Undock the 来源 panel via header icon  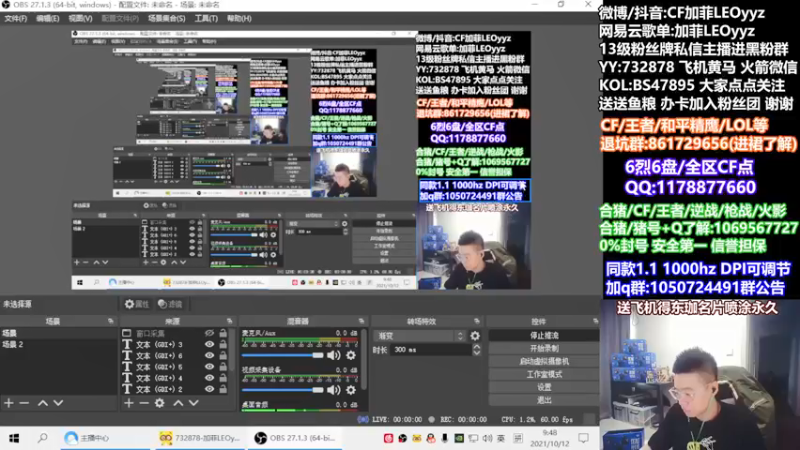click(x=230, y=321)
